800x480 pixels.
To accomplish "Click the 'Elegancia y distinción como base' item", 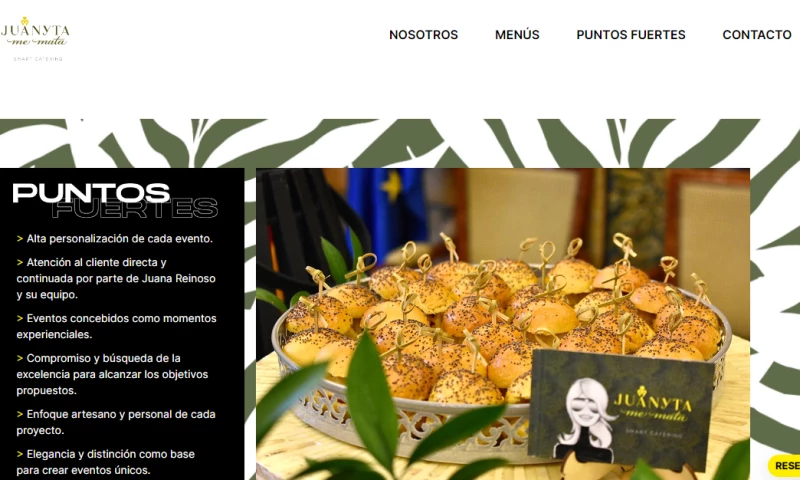I will (x=106, y=462).
